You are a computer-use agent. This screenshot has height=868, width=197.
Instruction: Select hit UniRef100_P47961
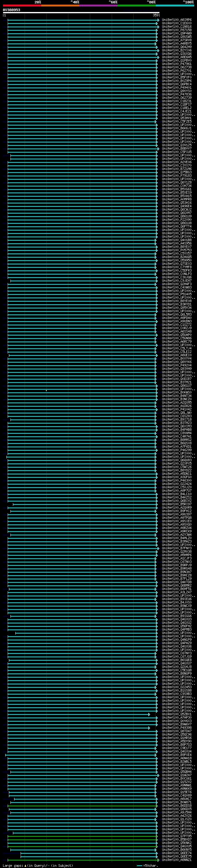176,64
